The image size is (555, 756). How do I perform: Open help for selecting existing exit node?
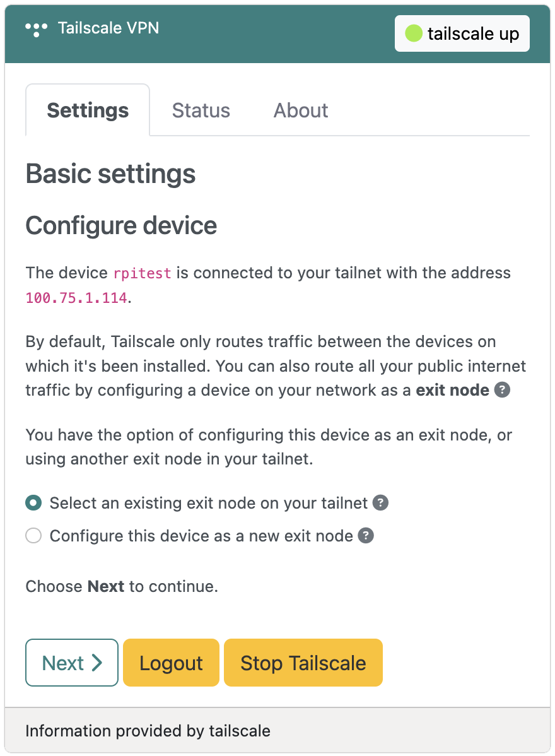pos(380,503)
